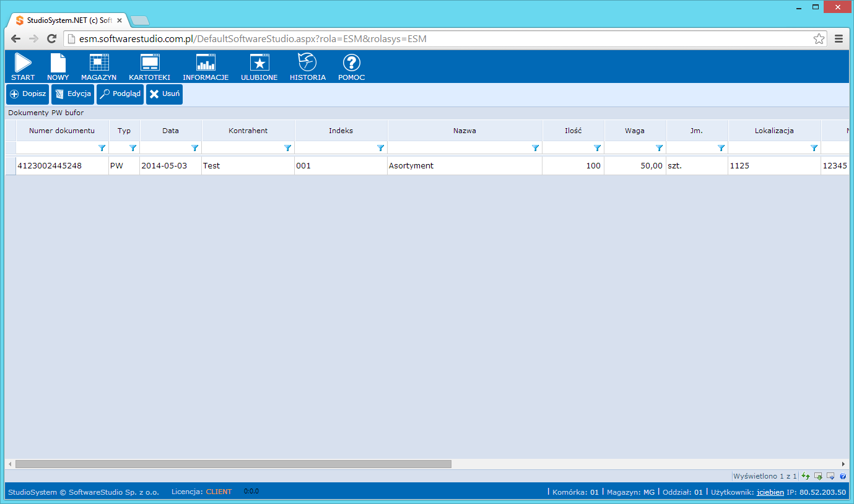Sort by the Waga column header
Image resolution: width=854 pixels, height=504 pixels.
[635, 131]
